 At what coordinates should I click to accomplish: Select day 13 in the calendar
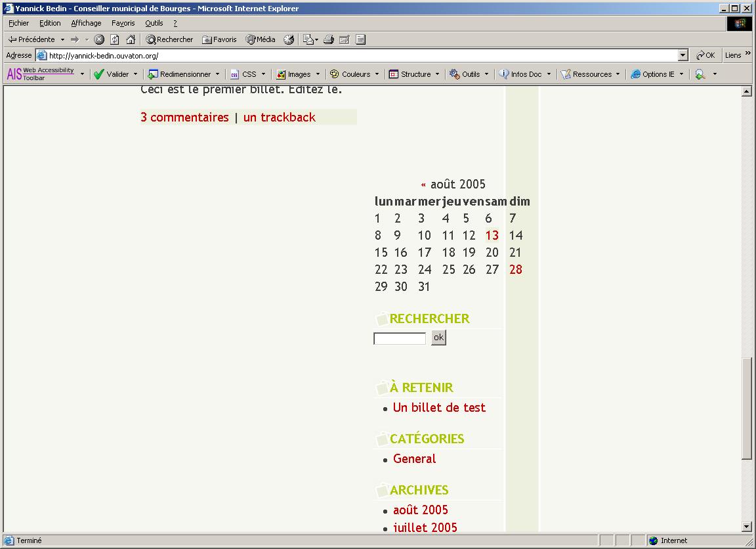pos(492,236)
